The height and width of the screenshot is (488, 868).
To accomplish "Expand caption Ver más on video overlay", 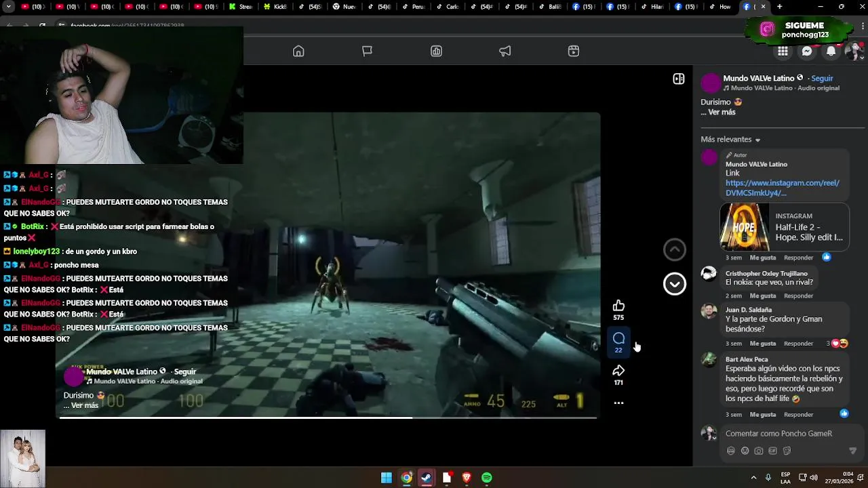I will (x=85, y=405).
